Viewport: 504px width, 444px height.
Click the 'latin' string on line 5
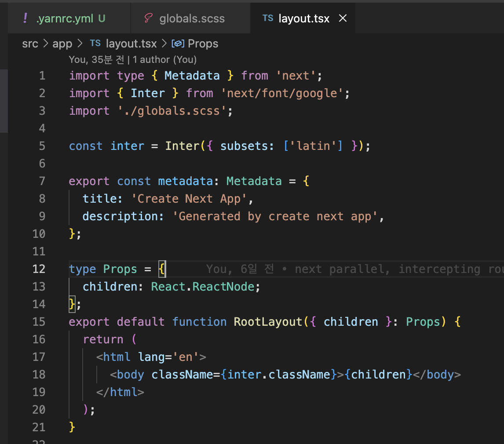313,146
